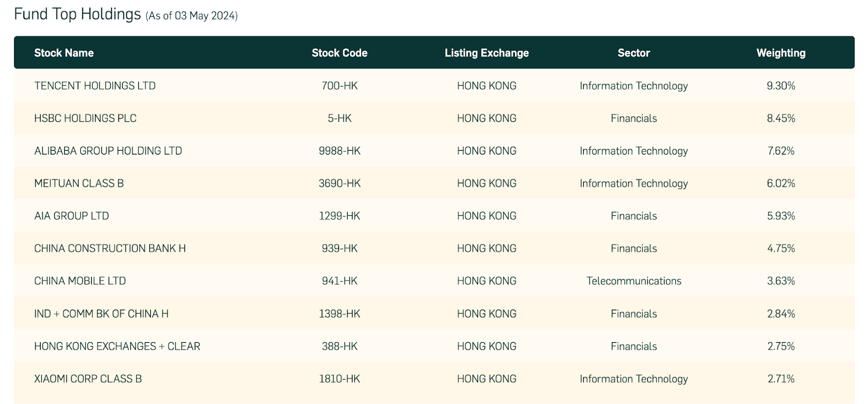The image size is (868, 404).
Task: Click HONG KONG exchange in Tencent row
Action: (x=487, y=86)
